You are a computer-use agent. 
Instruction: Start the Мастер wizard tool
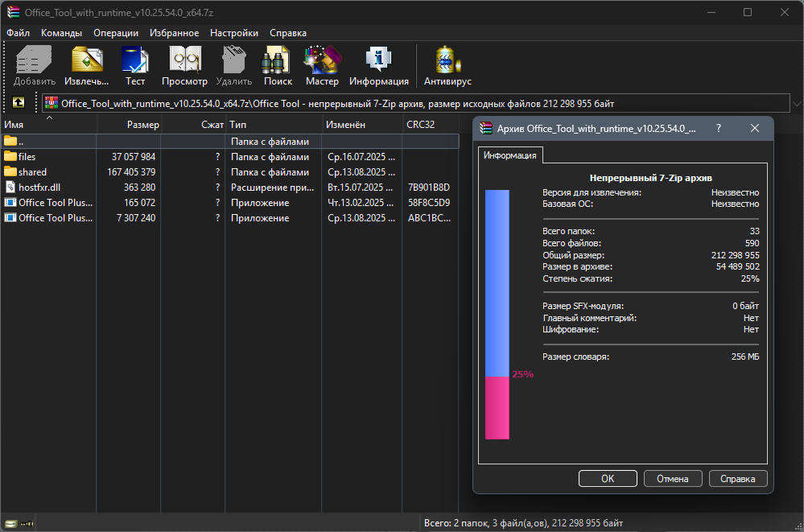tap(322, 60)
